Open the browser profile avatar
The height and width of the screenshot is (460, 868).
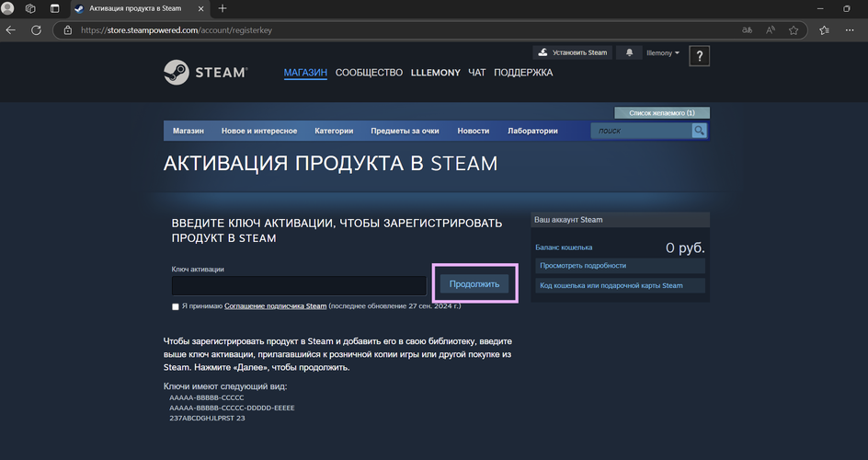[7, 8]
